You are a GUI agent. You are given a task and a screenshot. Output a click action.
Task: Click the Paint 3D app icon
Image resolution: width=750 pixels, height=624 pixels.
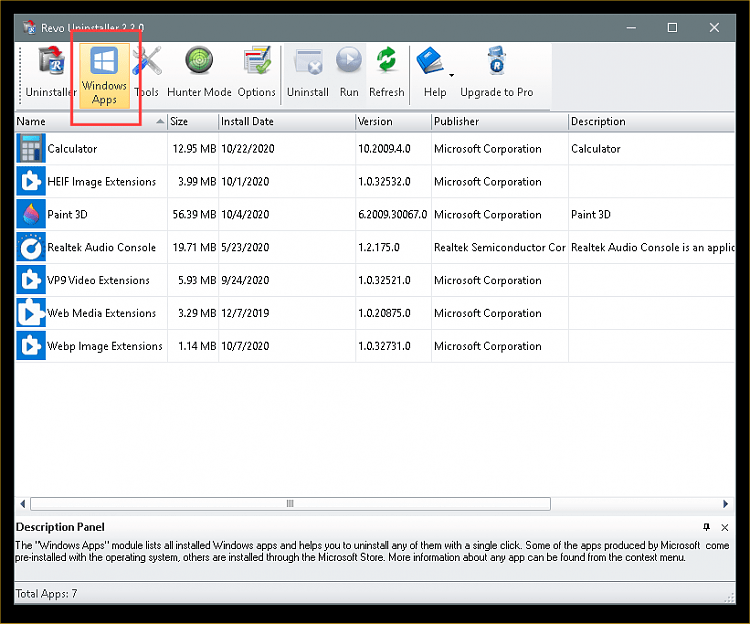(x=31, y=214)
